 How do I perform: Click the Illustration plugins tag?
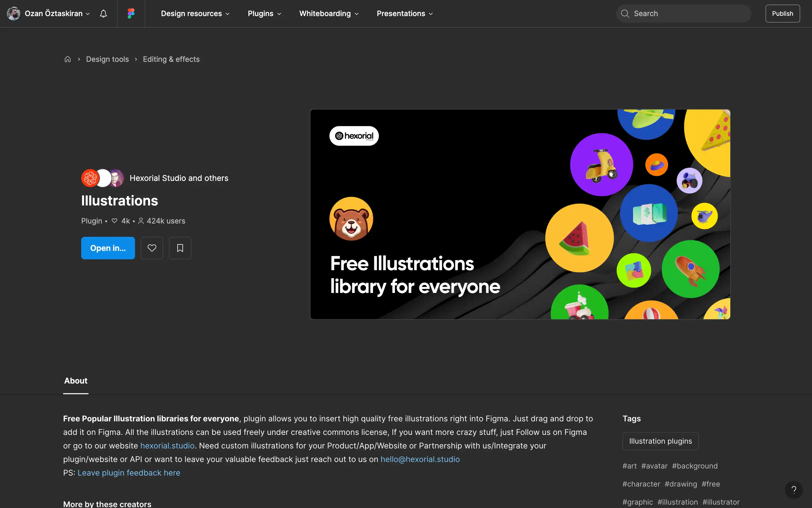[660, 441]
